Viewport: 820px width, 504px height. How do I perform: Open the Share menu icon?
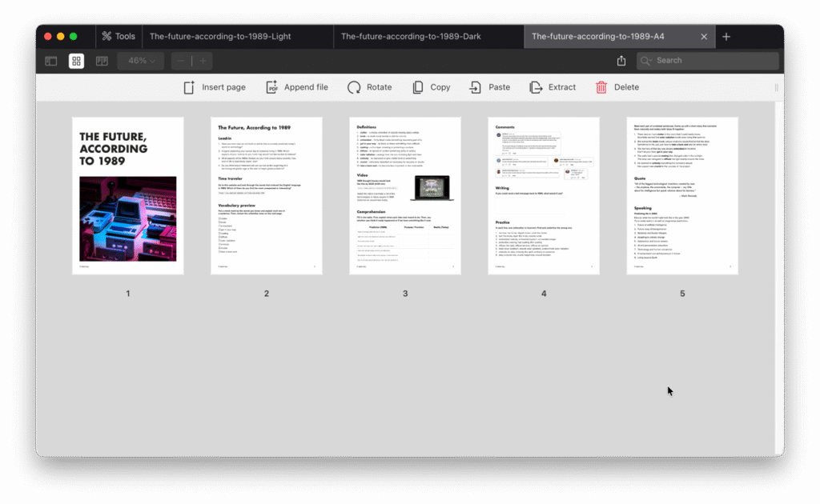(x=621, y=61)
